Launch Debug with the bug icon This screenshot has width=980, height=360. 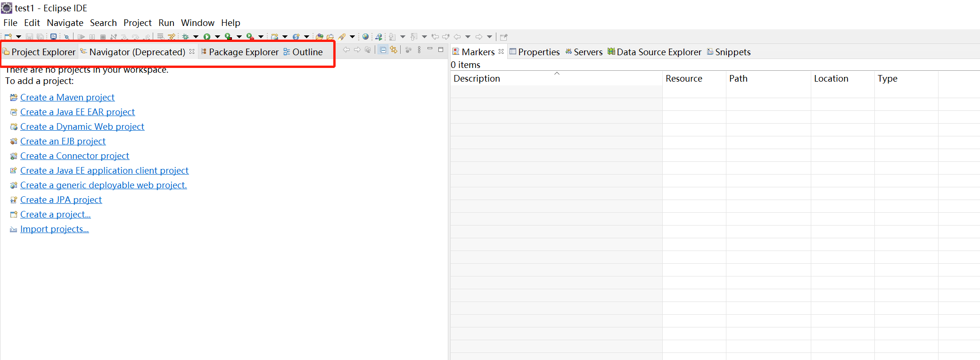click(185, 36)
